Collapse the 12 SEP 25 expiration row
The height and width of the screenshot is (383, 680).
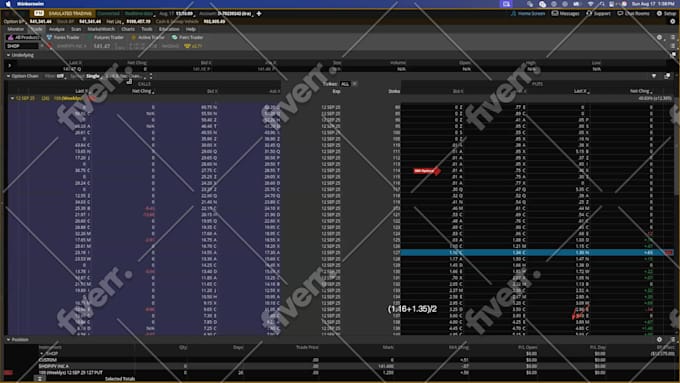coord(12,98)
